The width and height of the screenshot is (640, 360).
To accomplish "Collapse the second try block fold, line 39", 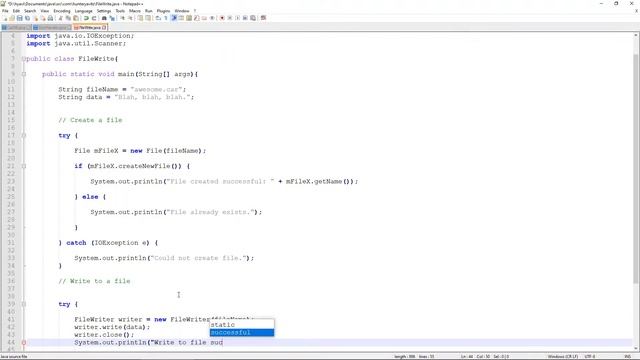I will [24, 304].
